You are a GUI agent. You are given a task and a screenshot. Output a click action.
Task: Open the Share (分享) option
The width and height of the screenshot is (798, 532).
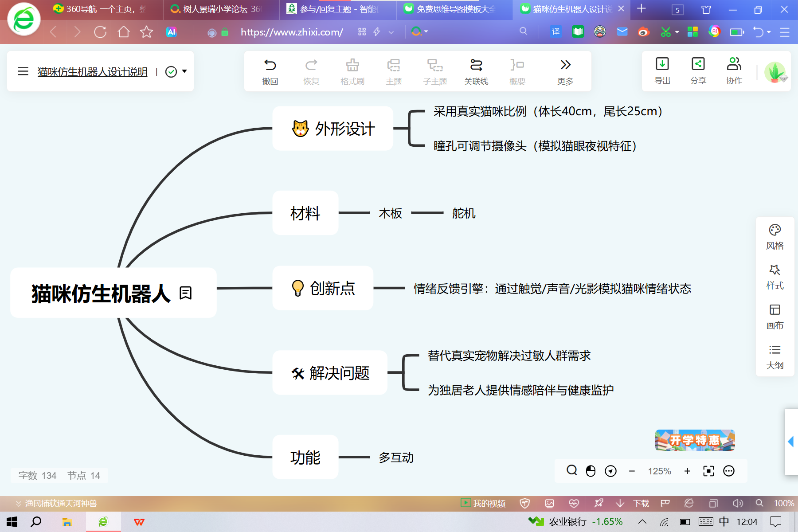[698, 71]
